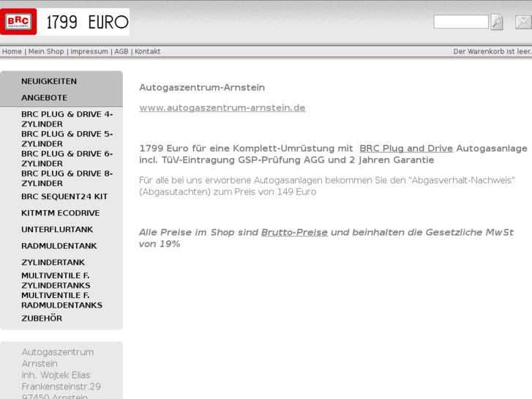
Task: Click 'Der Warenkorb ist leer.' cart status
Action: (x=492, y=51)
